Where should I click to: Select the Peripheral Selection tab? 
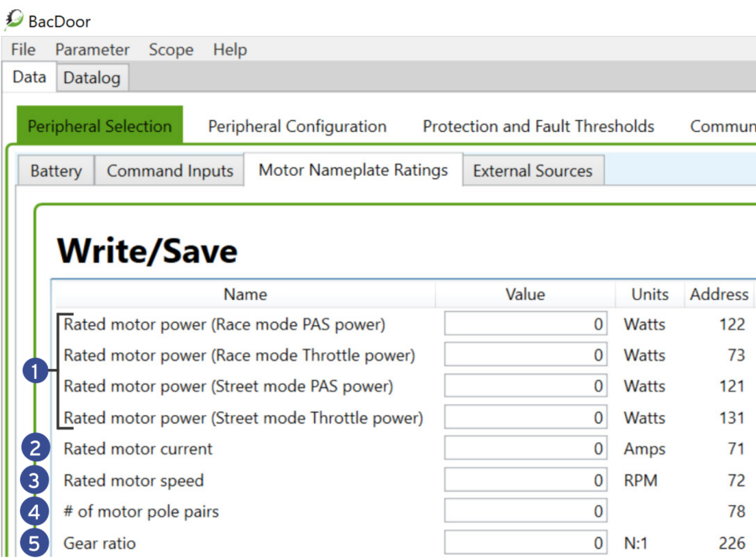coord(100,126)
